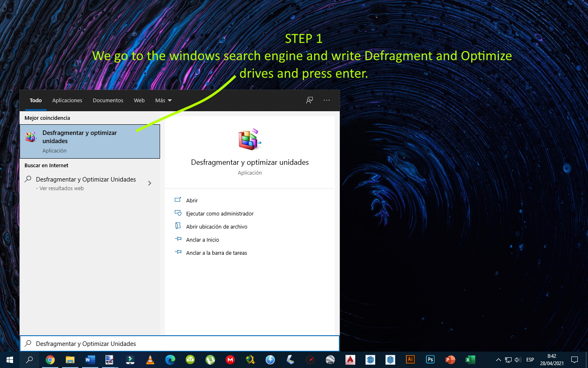Open VLC media player from the taskbar
The image size is (588, 368).
pos(150,360)
